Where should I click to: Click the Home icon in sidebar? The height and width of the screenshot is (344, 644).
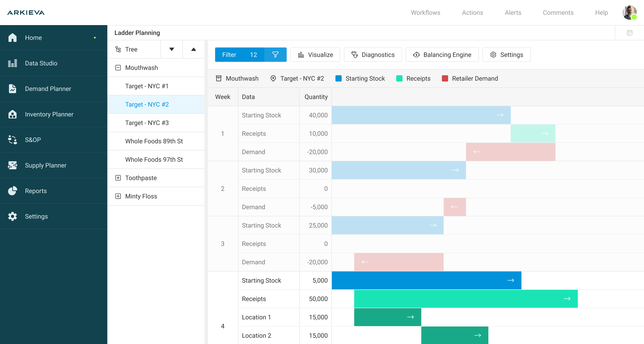coord(12,38)
